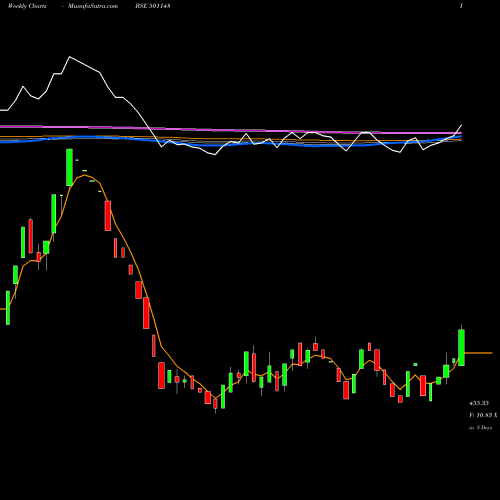Click the '455.35' price value
The height and width of the screenshot is (500, 500).
(479, 403)
